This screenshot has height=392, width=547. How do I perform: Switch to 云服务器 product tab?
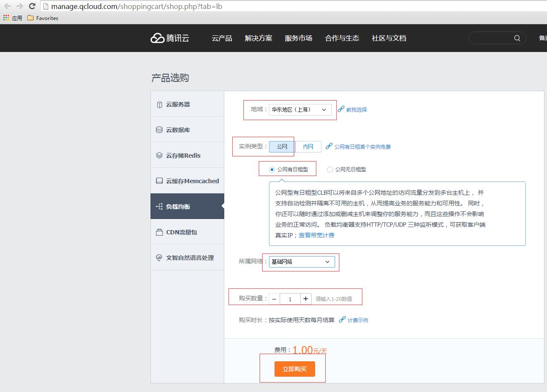coord(187,104)
